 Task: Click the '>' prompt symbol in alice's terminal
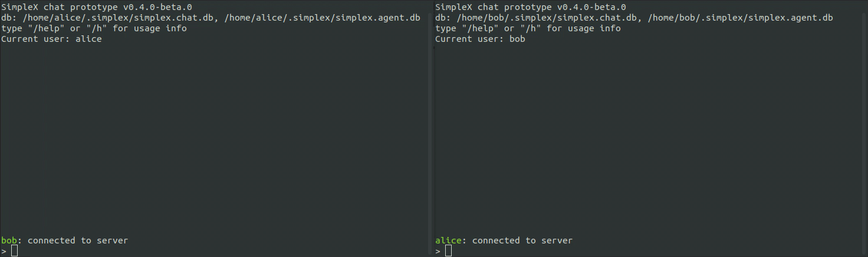[4, 252]
